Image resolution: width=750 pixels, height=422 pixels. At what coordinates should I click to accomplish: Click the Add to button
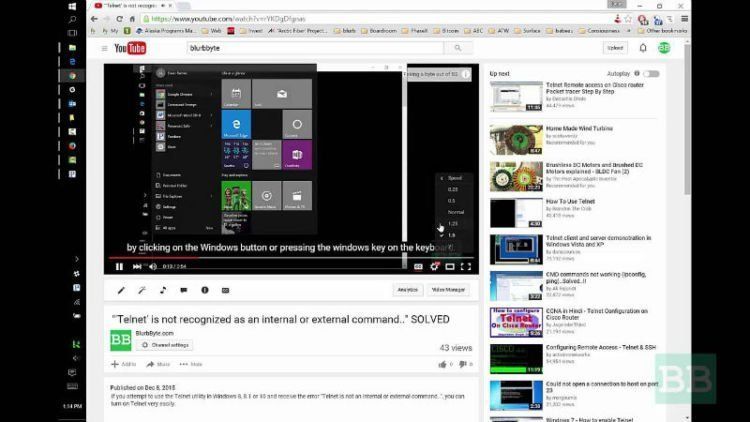123,364
